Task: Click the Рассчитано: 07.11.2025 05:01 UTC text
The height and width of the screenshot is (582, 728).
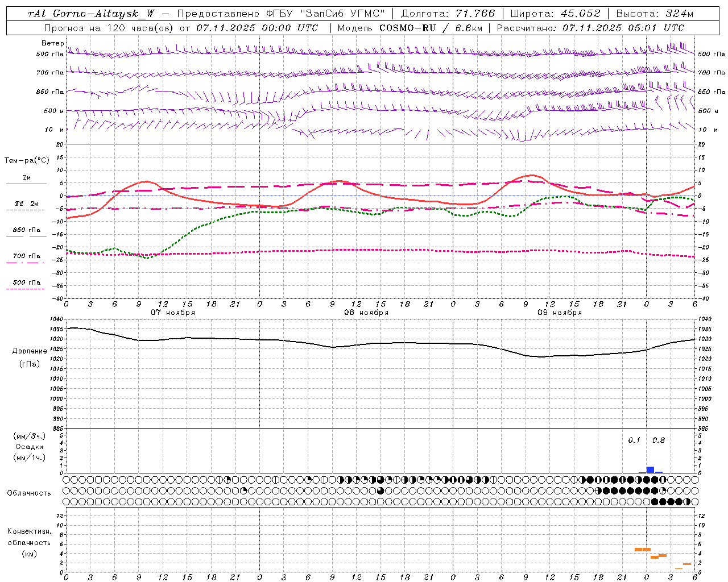Action: [x=590, y=28]
